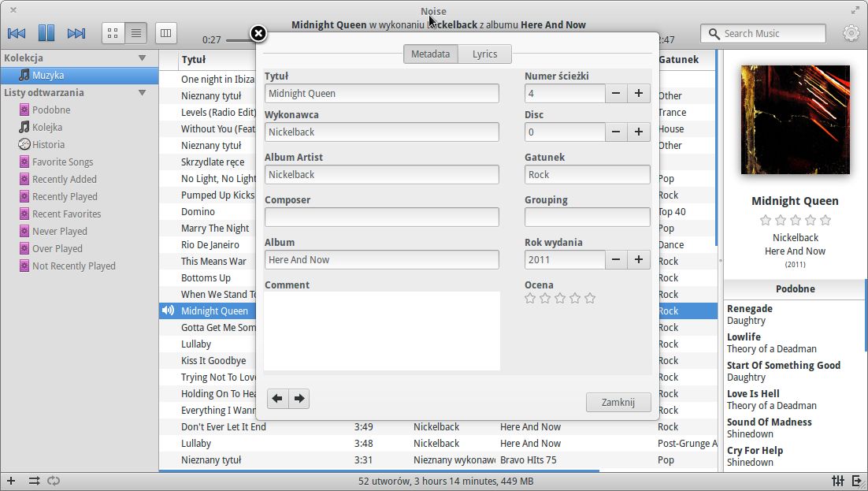Increase the Disc number
This screenshot has width=868, height=491.
tap(639, 132)
